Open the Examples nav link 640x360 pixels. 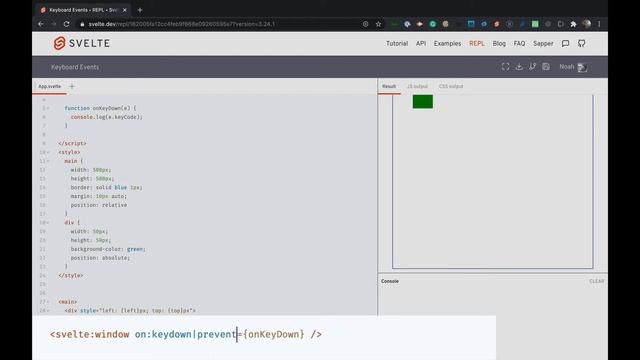[x=447, y=43]
